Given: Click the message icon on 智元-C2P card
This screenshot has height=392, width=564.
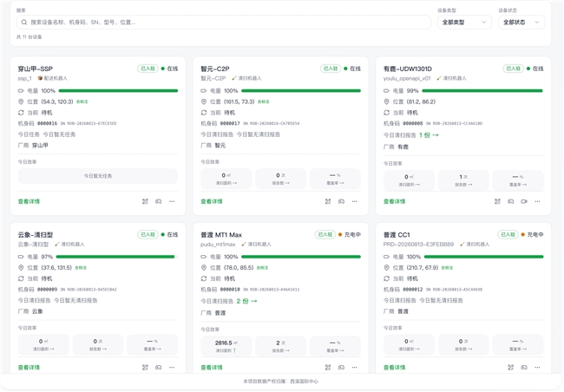Looking at the screenshot, I should [341, 201].
